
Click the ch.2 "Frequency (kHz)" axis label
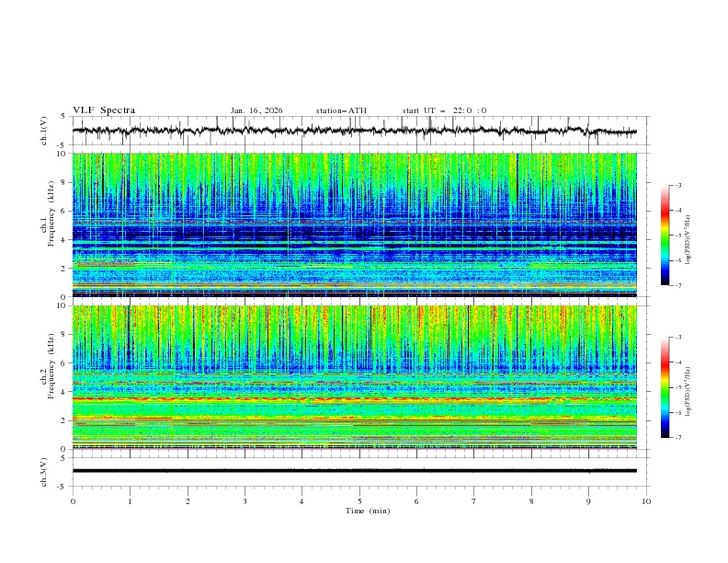tap(51, 365)
